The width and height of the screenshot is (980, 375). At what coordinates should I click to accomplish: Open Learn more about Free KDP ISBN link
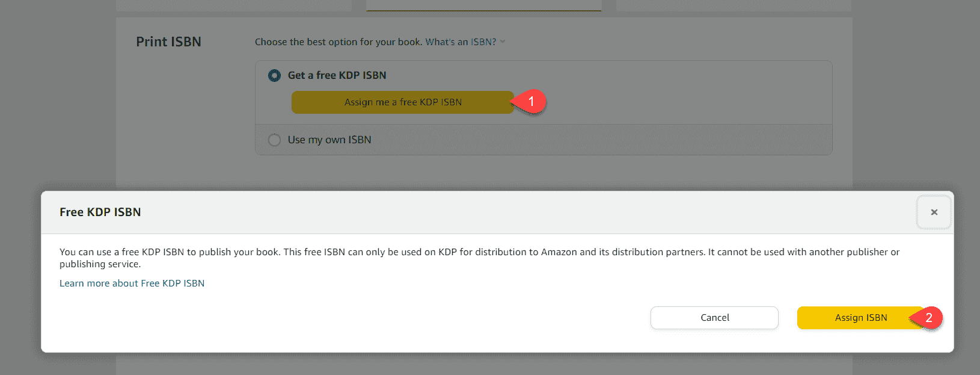(132, 283)
